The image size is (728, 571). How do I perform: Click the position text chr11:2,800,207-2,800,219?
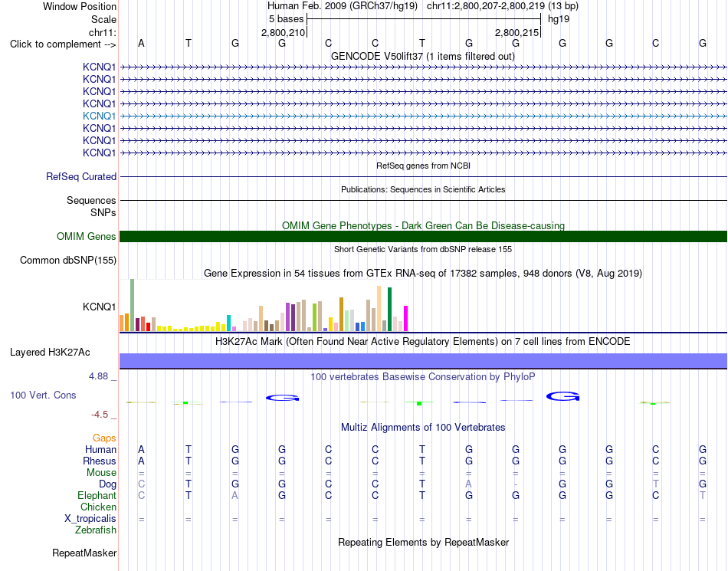pos(486,6)
